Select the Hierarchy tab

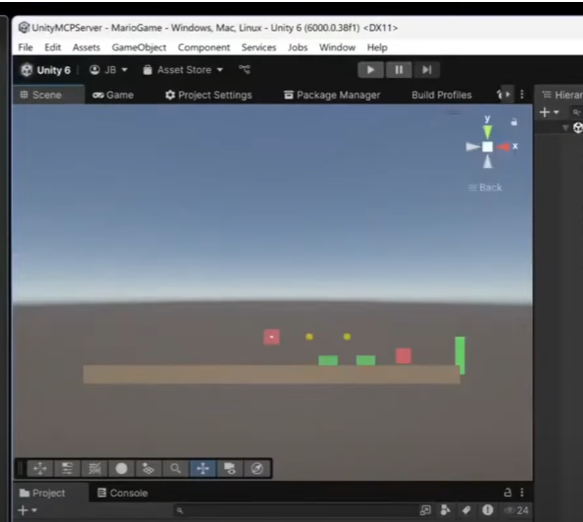coord(561,95)
